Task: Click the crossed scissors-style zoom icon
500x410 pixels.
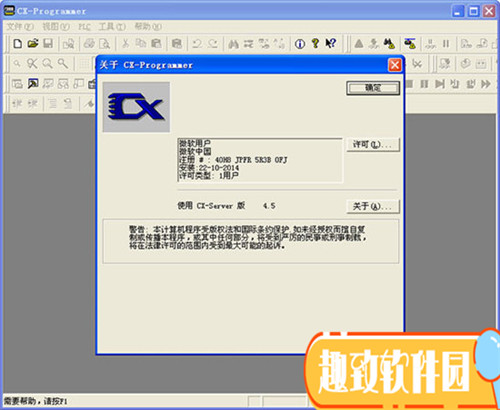Action: [32, 63]
